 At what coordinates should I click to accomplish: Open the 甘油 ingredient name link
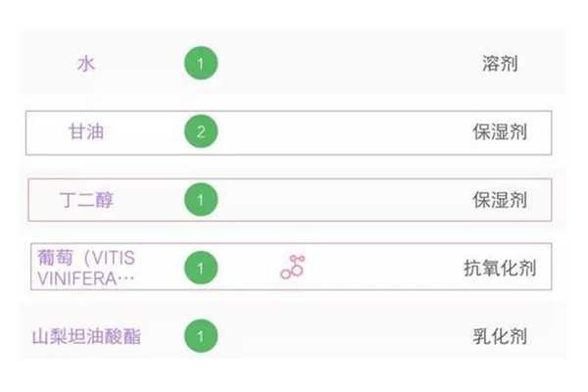pyautogui.click(x=85, y=132)
